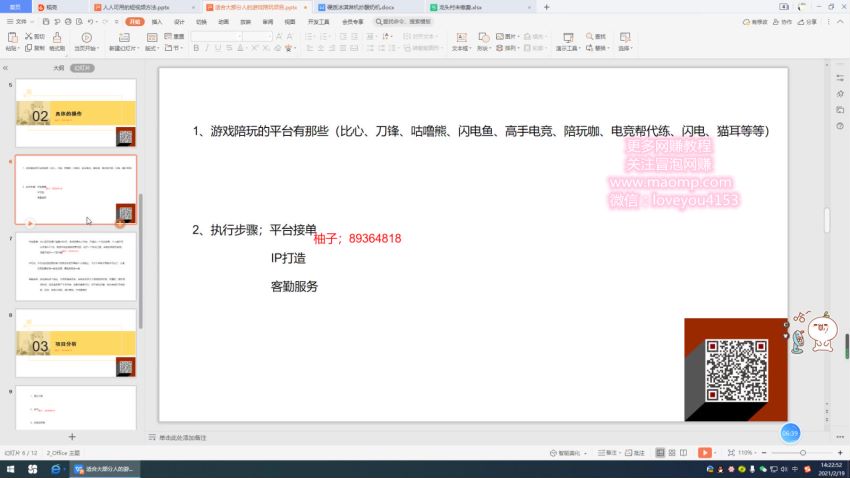Screen dimensions: 850x478
Task: Open the font name combo box
Action: pyautogui.click(x=216, y=36)
